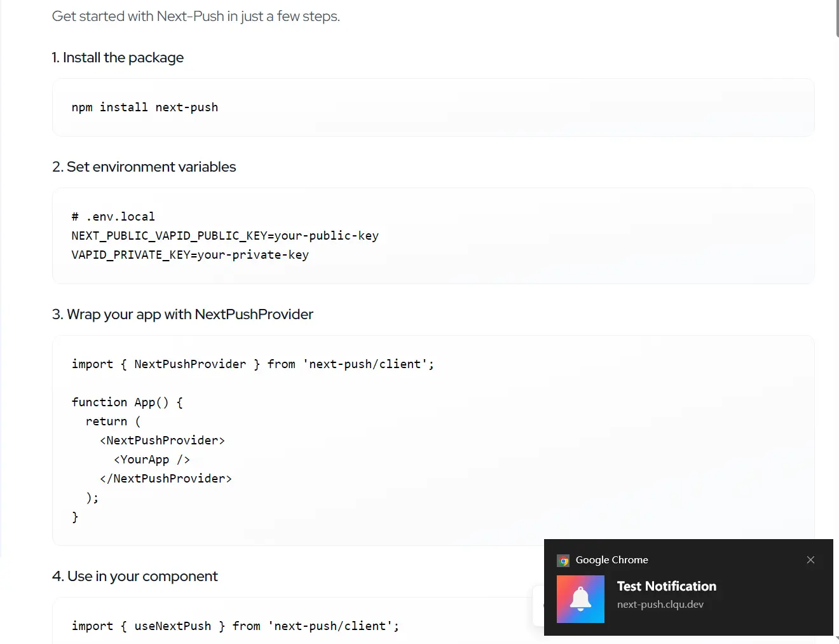Click the npm install next-push command
The height and width of the screenshot is (644, 839).
click(x=145, y=107)
